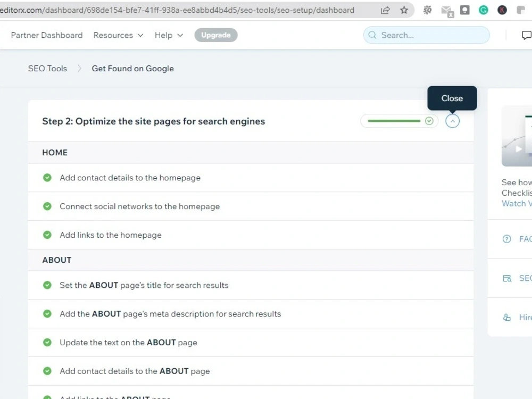532x399 pixels.
Task: Click the magnifier icon in search box
Action: [x=372, y=35]
